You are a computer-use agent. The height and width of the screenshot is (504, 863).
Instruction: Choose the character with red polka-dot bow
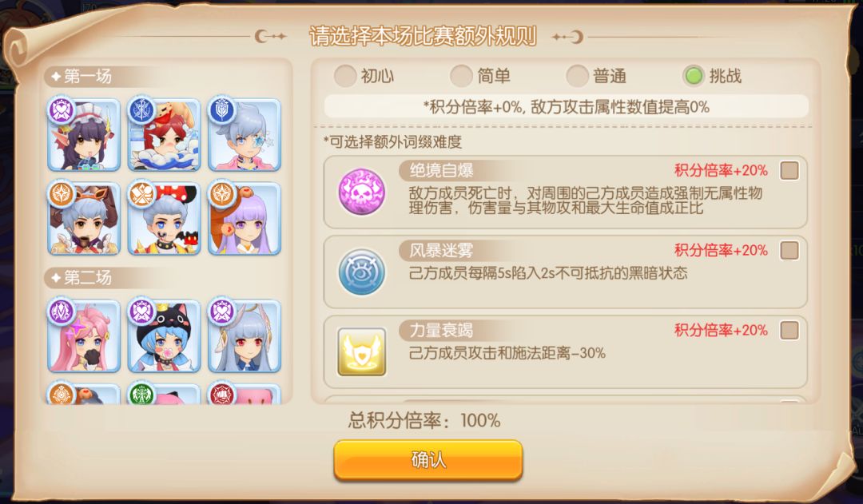pyautogui.click(x=164, y=218)
